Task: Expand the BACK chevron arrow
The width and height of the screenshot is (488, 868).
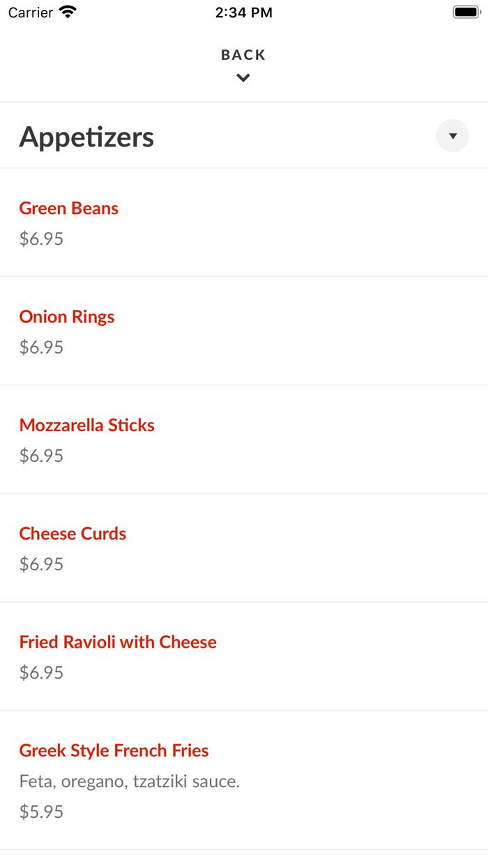Action: 243,77
